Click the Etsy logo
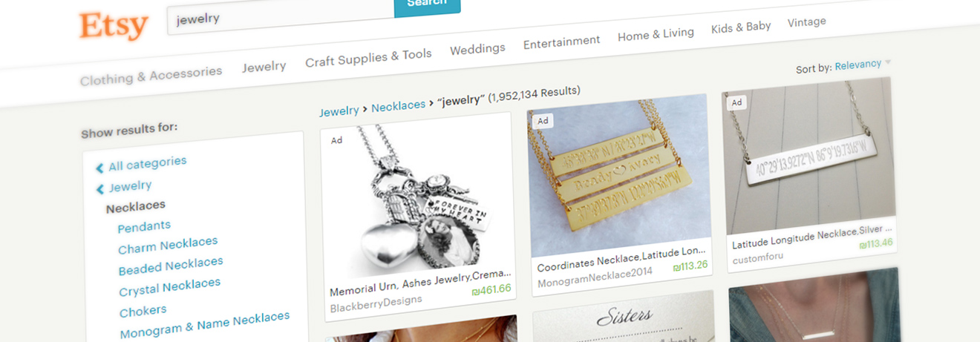Image resolution: width=980 pixels, height=342 pixels. point(114,27)
